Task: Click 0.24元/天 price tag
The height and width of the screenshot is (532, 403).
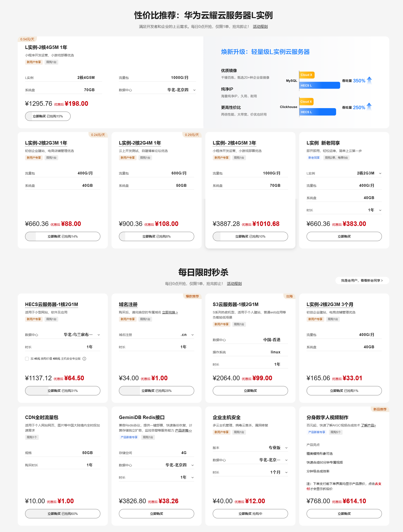Action: pos(98,135)
